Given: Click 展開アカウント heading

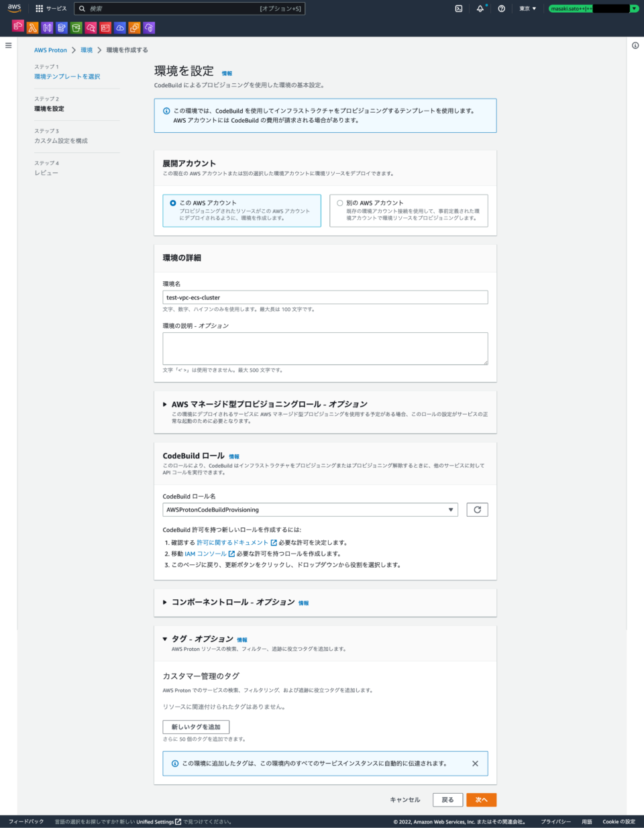Looking at the screenshot, I should click(x=189, y=163).
